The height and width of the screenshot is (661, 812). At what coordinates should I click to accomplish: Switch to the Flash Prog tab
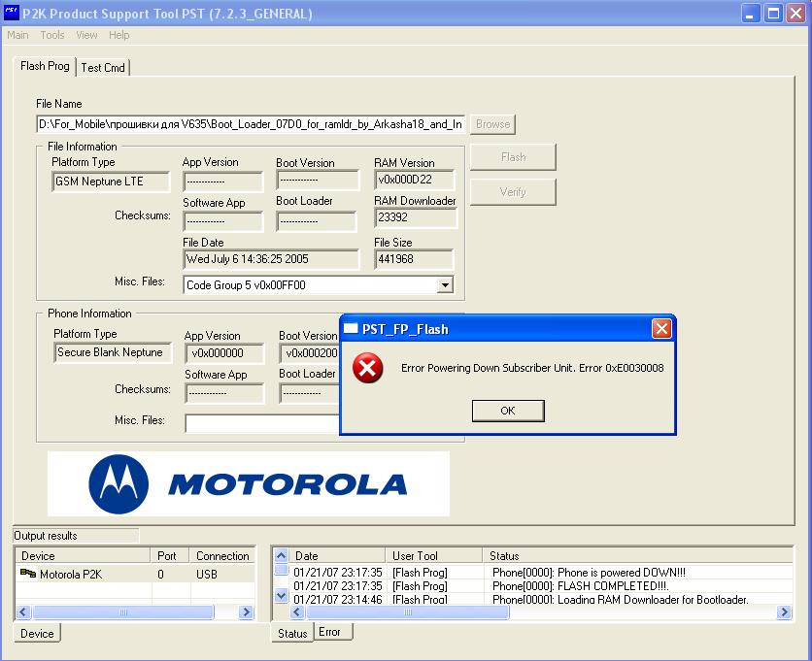[x=45, y=66]
